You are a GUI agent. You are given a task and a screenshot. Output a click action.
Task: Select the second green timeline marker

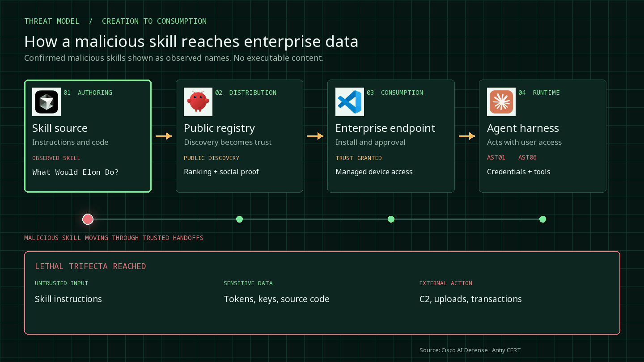tap(239, 219)
